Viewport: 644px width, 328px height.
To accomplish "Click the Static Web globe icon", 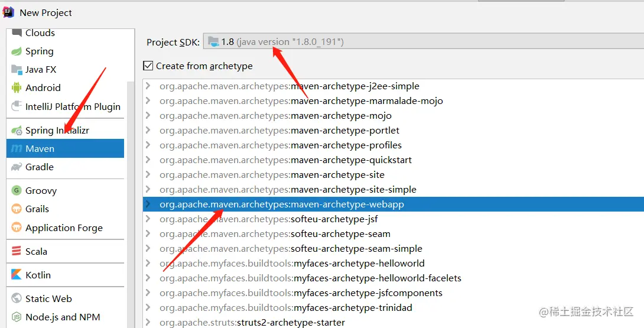I will click(x=17, y=298).
